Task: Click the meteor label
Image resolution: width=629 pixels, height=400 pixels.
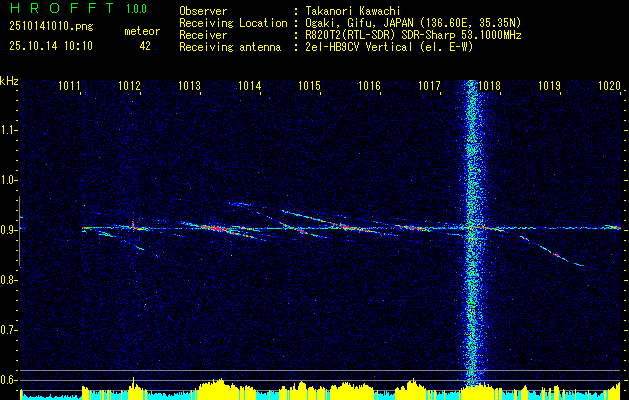Action: click(142, 31)
